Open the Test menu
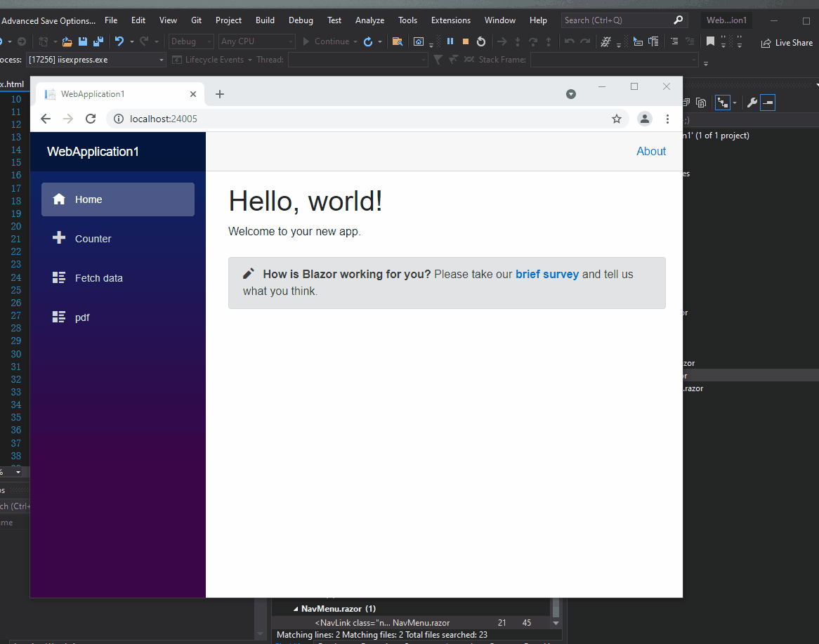 334,20
